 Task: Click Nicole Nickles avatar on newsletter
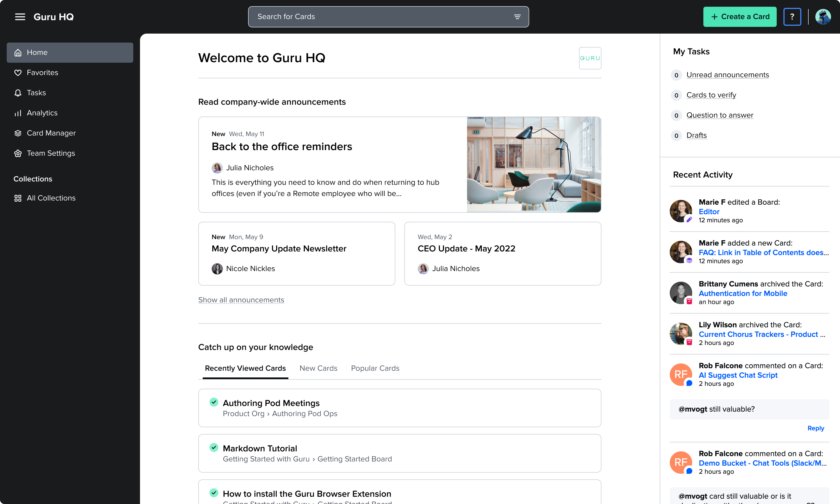click(217, 269)
